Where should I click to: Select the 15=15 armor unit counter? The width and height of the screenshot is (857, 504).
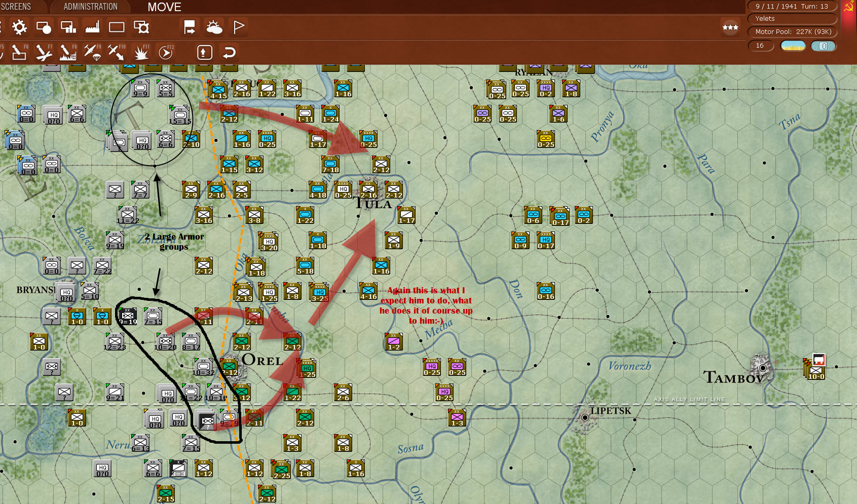coord(179,115)
